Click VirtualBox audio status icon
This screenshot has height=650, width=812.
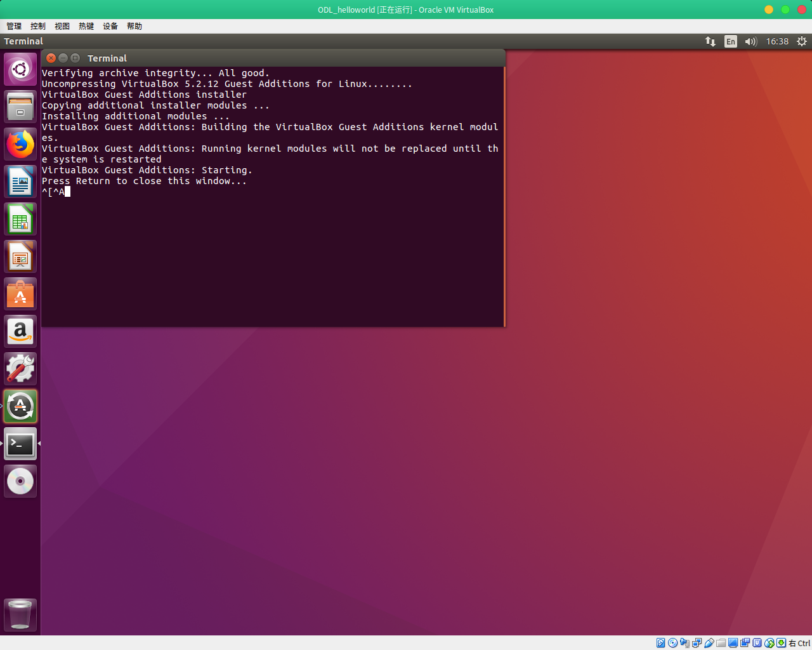point(685,643)
